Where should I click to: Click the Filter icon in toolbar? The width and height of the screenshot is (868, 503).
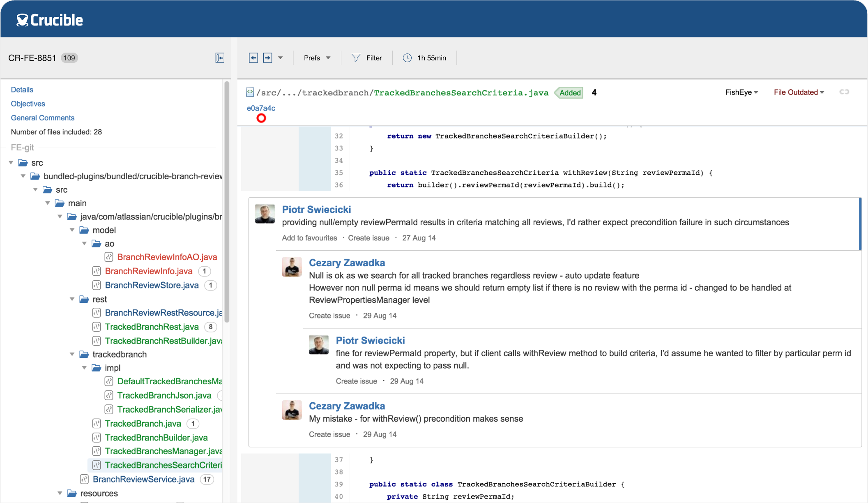[356, 58]
